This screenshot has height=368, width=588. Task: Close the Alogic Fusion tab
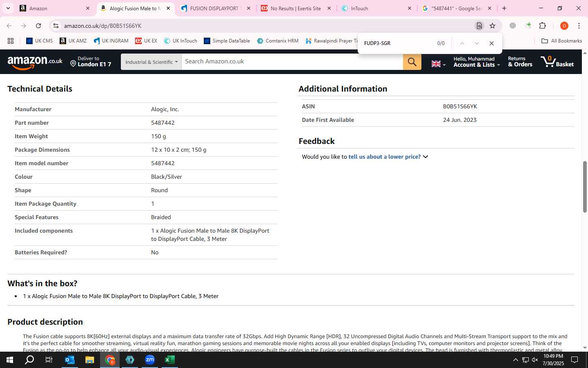tap(168, 8)
